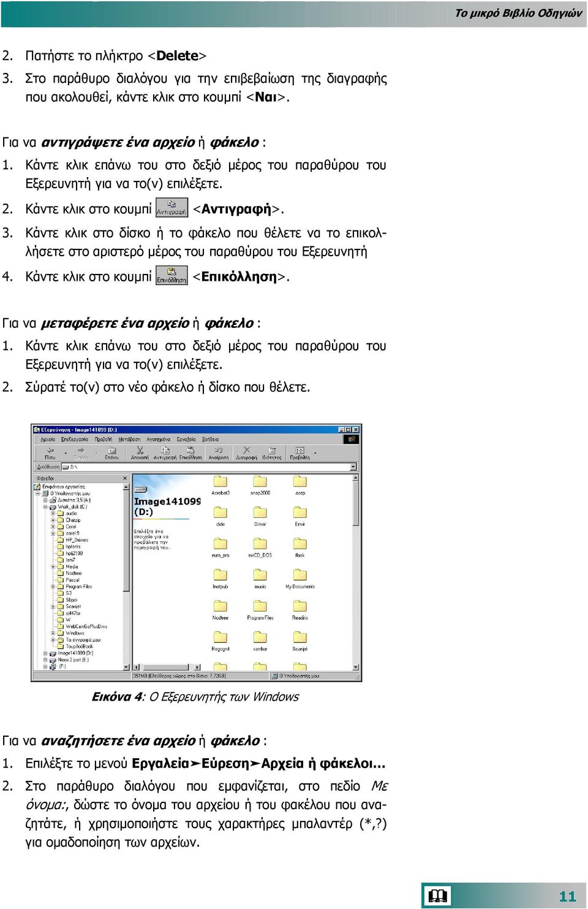Click the Αντιγραφή button in the Explorer toolbar

(165, 454)
